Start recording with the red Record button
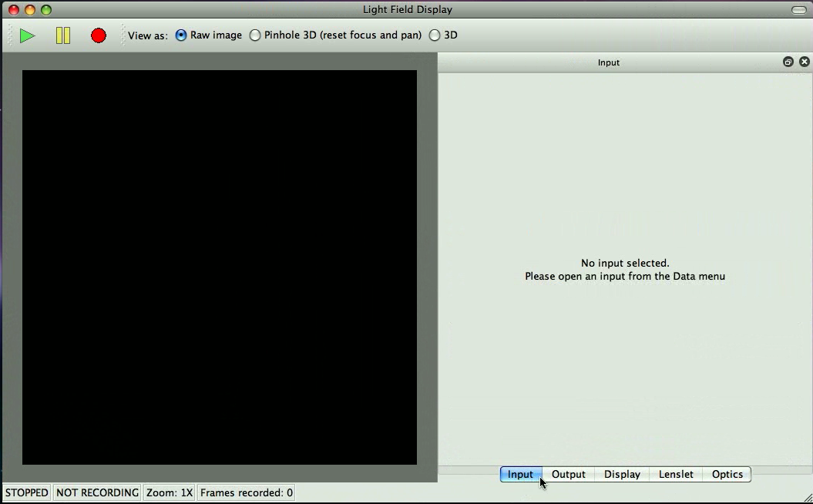813x504 pixels. coord(99,35)
